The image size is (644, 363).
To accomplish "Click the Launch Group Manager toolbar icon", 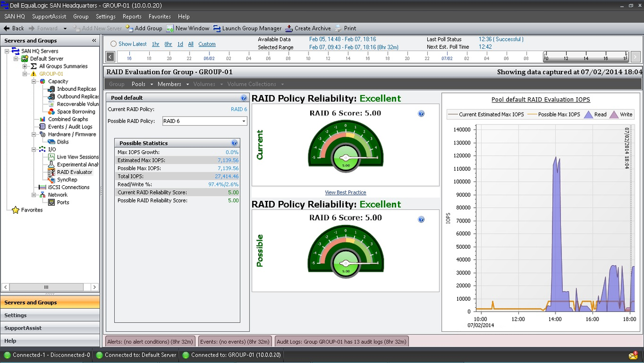I will tap(217, 28).
